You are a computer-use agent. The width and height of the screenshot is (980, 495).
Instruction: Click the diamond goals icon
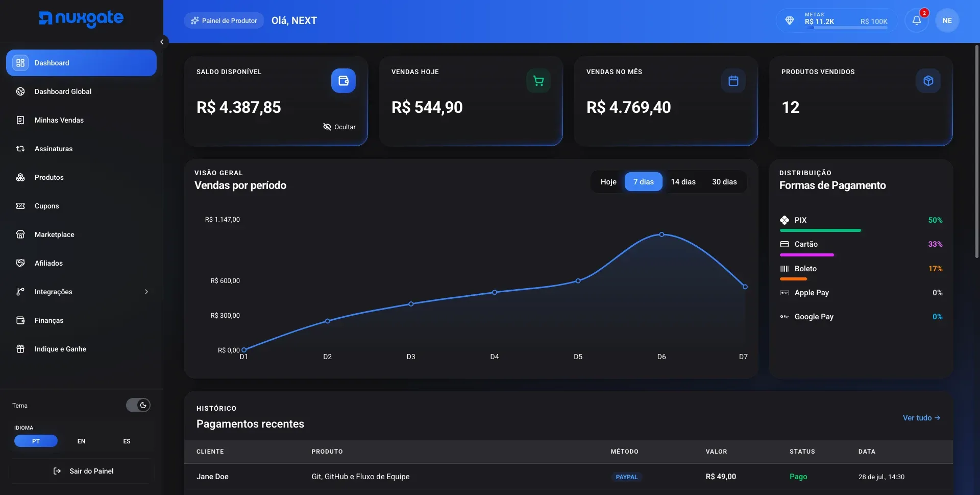coord(790,20)
